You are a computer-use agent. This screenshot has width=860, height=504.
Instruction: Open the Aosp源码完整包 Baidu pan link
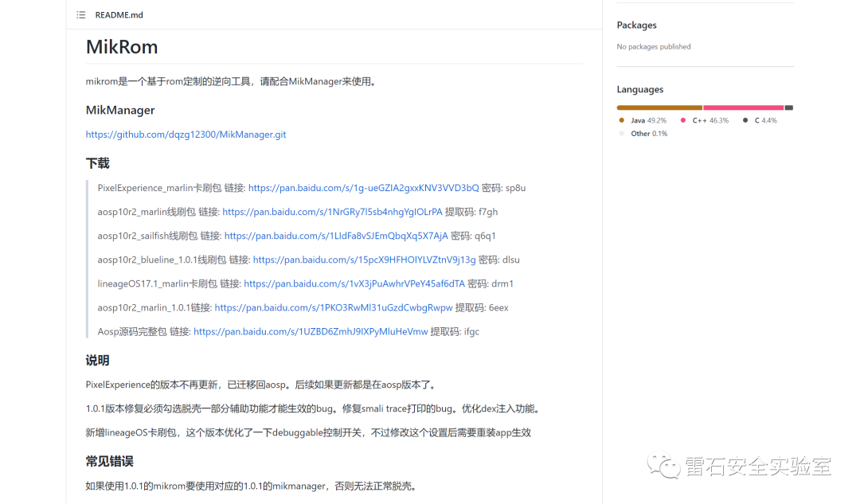(x=311, y=332)
